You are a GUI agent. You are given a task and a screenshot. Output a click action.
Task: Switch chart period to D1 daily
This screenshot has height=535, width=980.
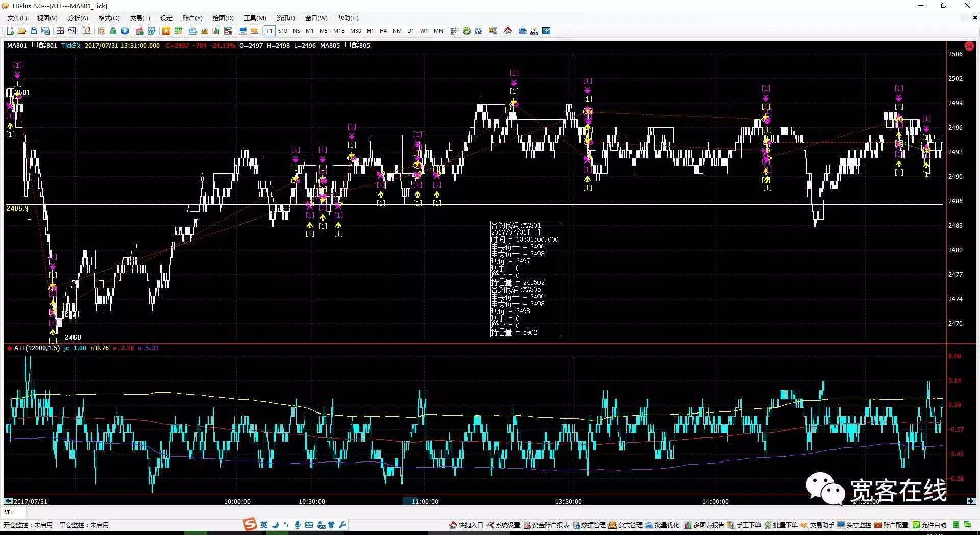point(410,31)
